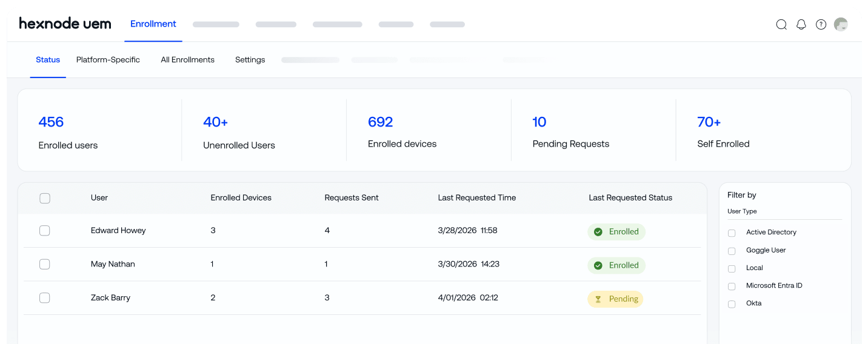Switch to the Platform-Specific sub-tab
Image resolution: width=868 pixels, height=344 pixels.
(x=108, y=60)
